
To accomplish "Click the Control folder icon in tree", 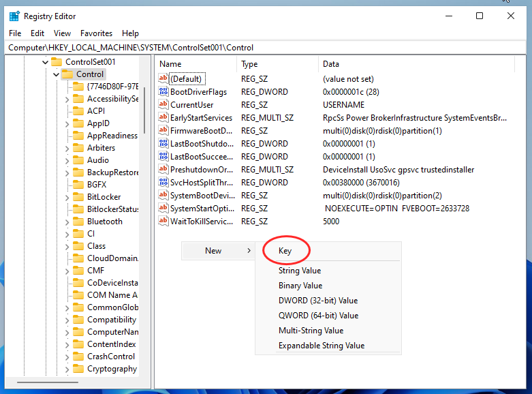I will click(67, 74).
